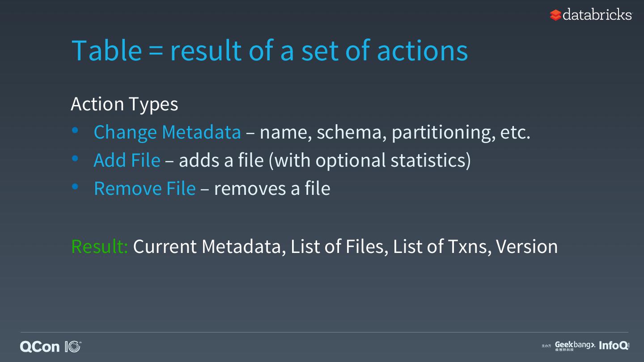Click the red Databricks stack logo icon
644x362 pixels.
click(555, 15)
